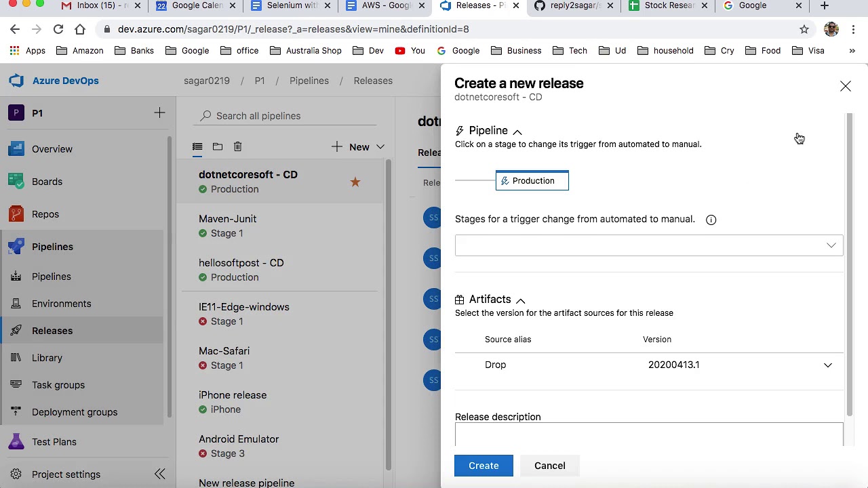Open the stages trigger dropdown
Image resolution: width=868 pixels, height=488 pixels.
pos(649,245)
